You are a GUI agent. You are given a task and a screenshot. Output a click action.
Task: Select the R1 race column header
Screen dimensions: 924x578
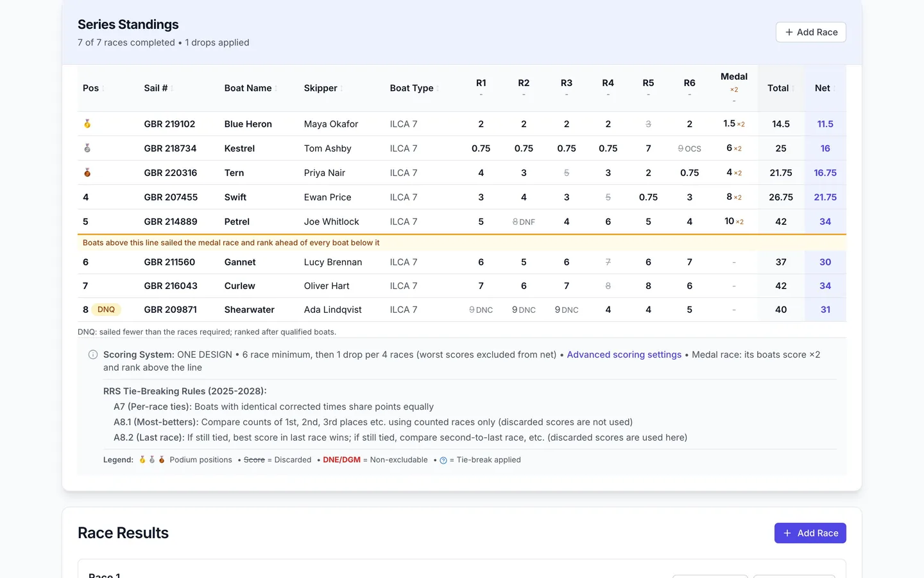(481, 87)
